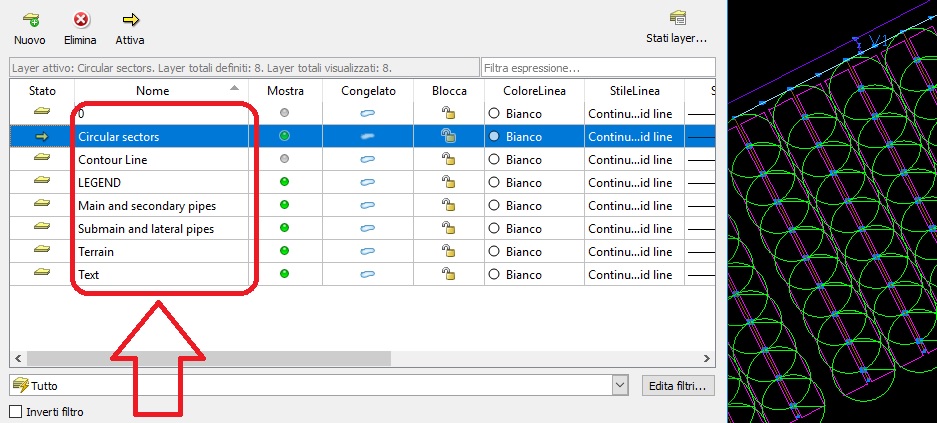
Task: Open line style dropdown for Text layer
Action: (630, 274)
